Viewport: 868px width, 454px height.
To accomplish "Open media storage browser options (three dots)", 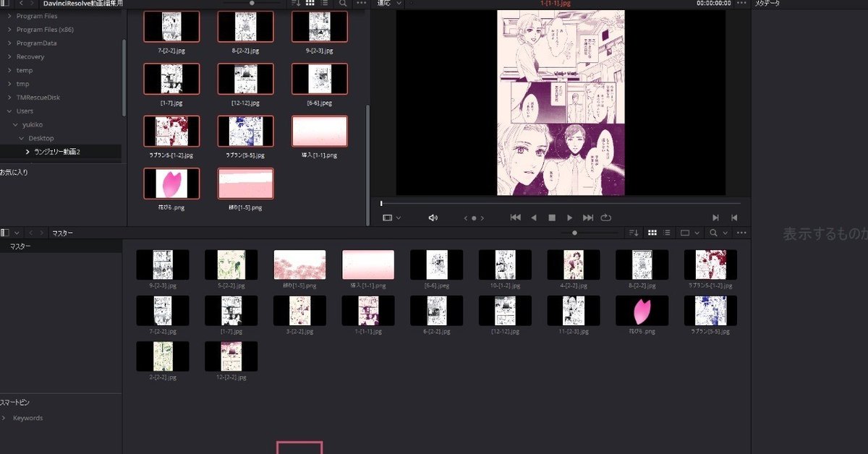I will pos(361,4).
